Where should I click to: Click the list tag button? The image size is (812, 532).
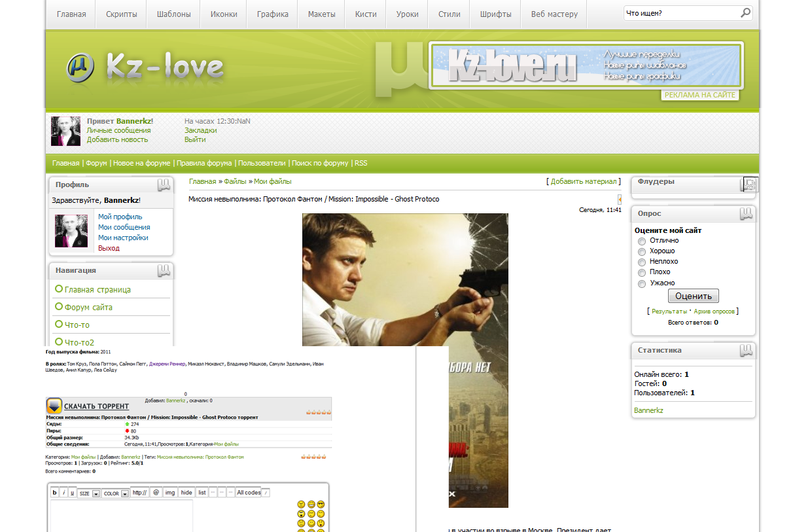pyautogui.click(x=202, y=493)
